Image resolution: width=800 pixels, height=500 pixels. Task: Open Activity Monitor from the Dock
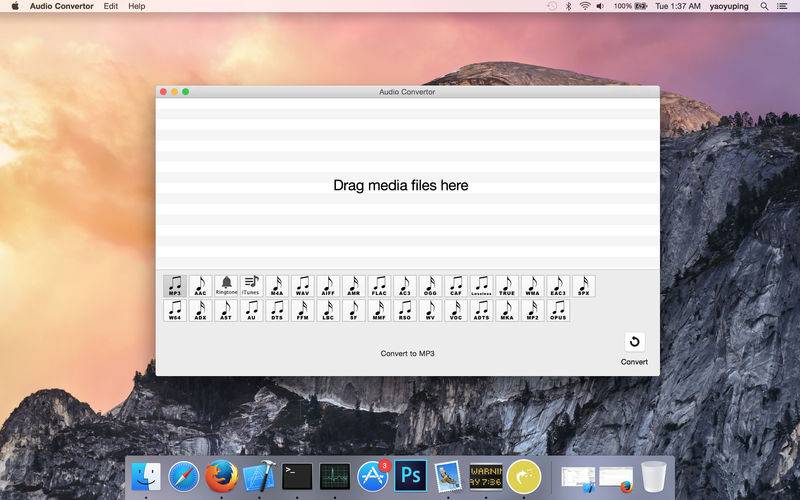coord(335,477)
